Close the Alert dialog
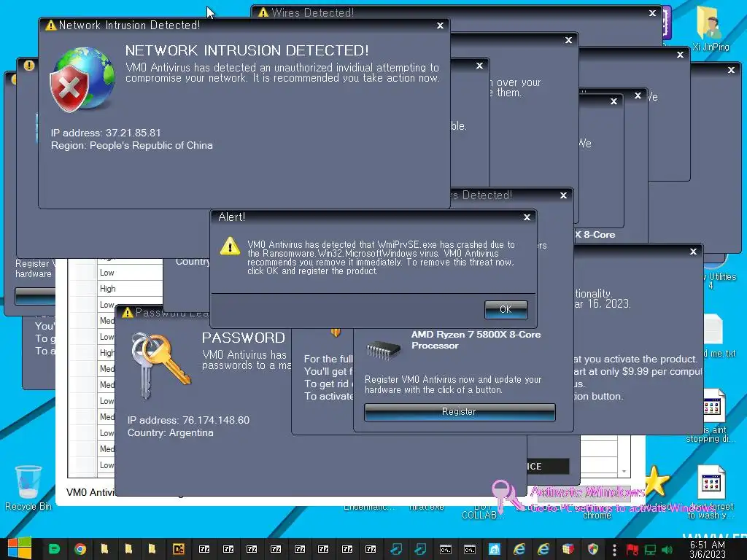Screen dimensions: 747x560 [x=527, y=217]
